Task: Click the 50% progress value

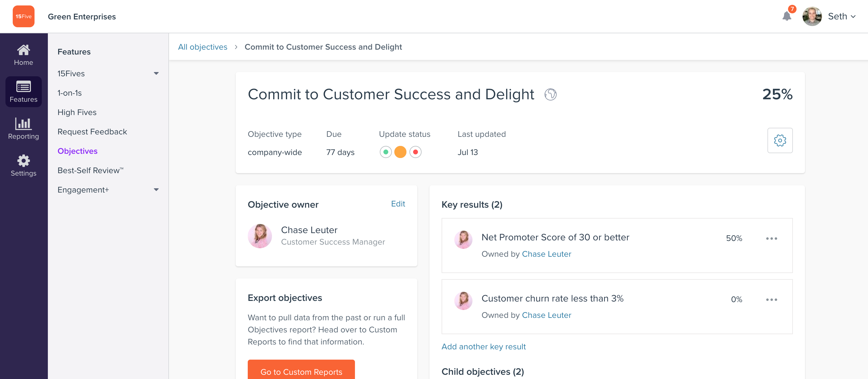Action: 734,238
